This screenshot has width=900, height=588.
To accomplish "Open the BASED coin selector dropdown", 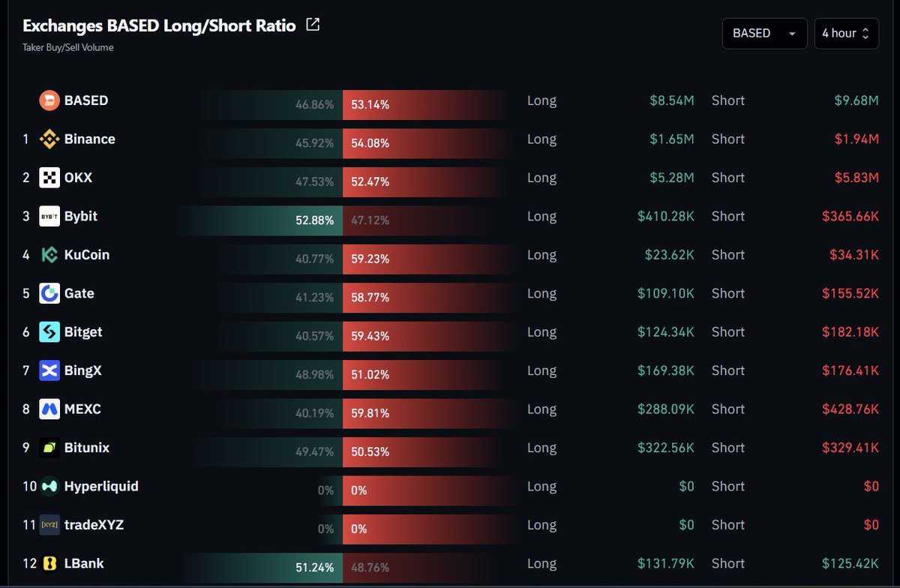I will pos(764,33).
